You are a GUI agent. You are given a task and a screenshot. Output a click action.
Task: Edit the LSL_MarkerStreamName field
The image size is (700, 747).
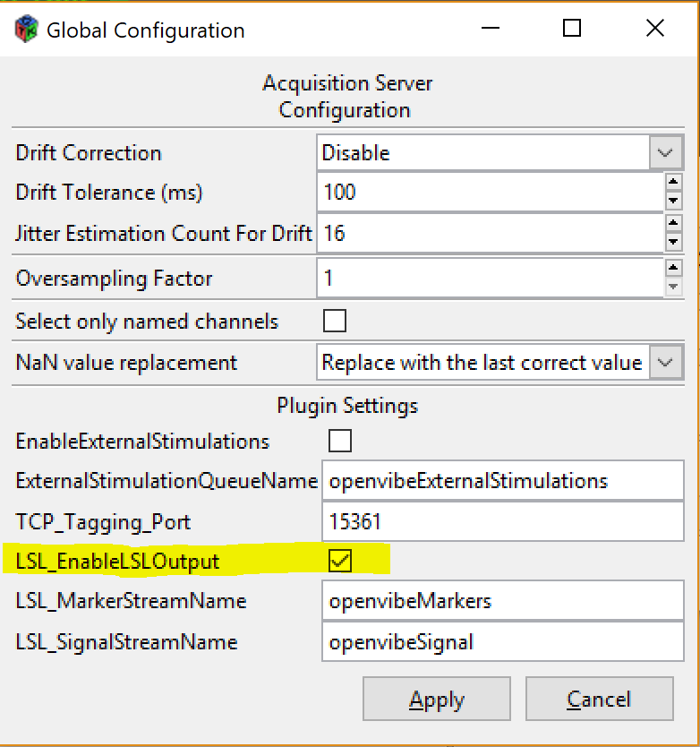[501, 601]
